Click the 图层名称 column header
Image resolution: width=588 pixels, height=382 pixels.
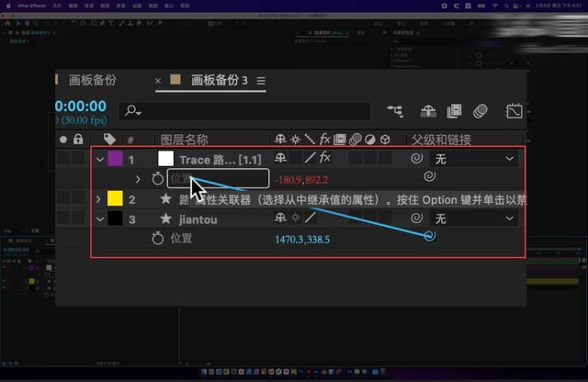[184, 140]
